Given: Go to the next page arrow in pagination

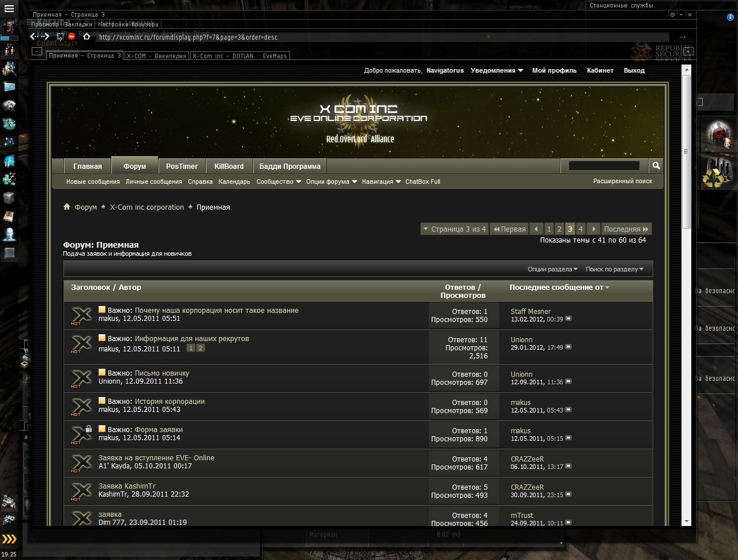Looking at the screenshot, I should coord(593,229).
